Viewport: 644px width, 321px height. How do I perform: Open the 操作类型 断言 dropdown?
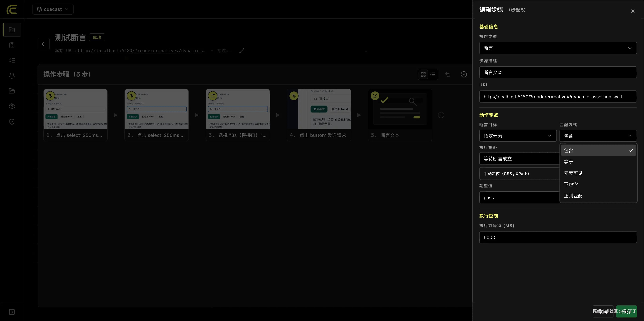(558, 48)
